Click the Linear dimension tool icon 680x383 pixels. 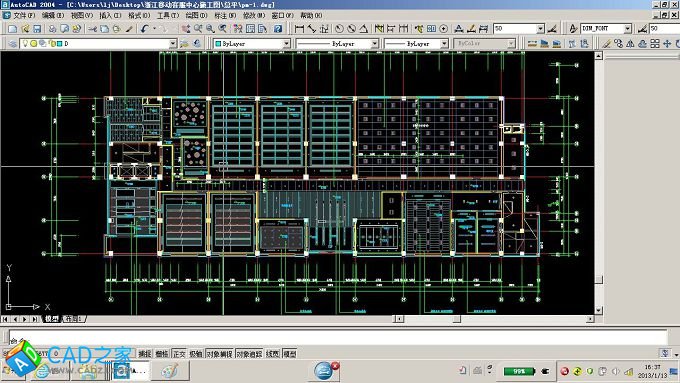299,29
